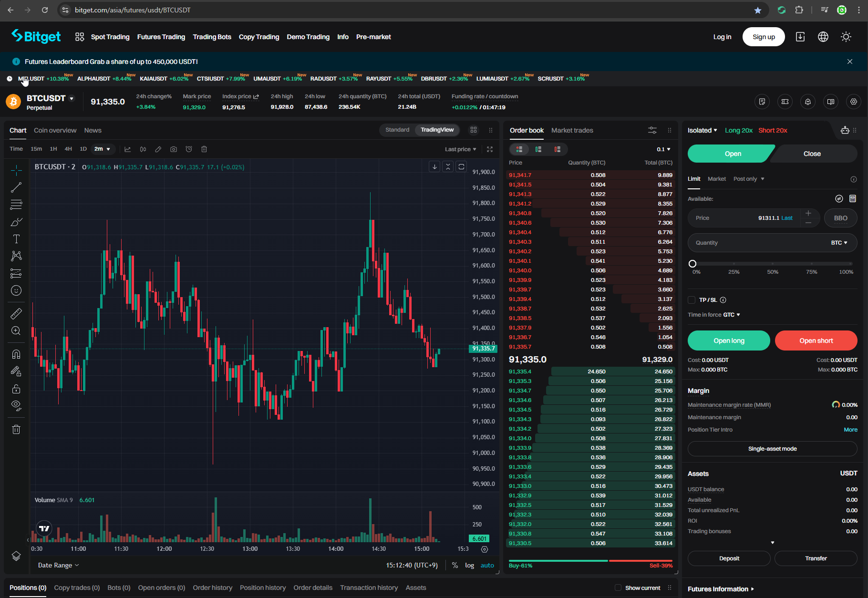The width and height of the screenshot is (868, 598).
Task: Click the Deposit button
Action: 729,558
